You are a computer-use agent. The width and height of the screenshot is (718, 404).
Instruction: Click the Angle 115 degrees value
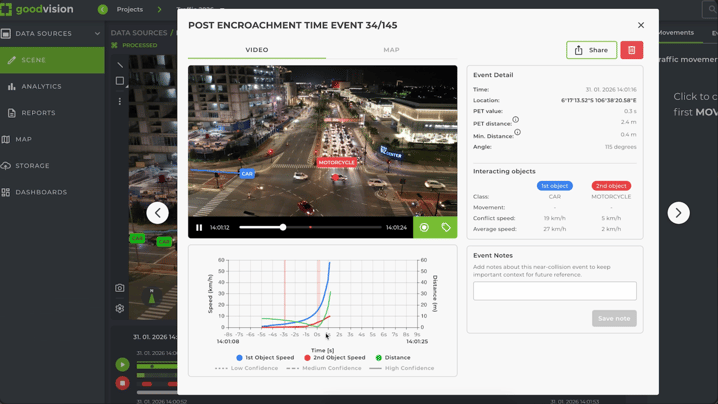click(620, 147)
